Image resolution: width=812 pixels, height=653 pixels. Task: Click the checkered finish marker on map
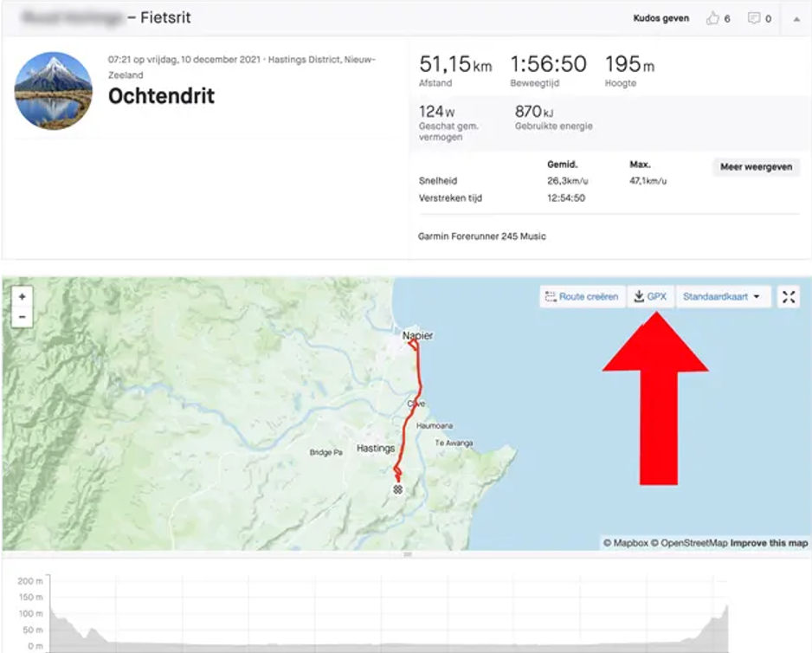click(397, 489)
